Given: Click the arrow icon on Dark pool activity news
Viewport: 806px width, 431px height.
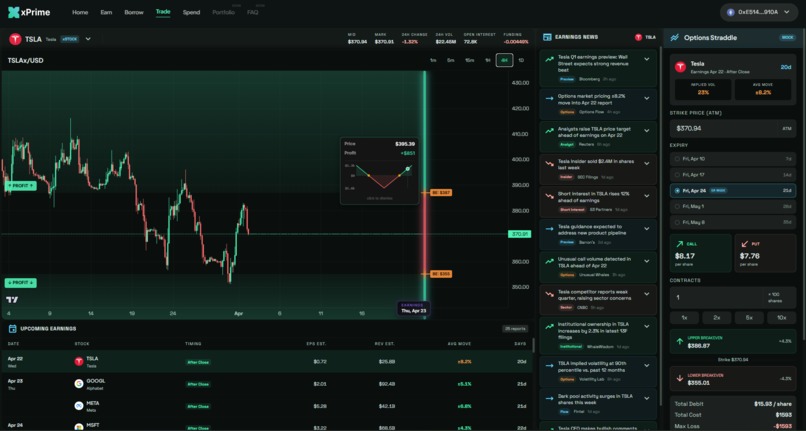Looking at the screenshot, I should point(549,397).
